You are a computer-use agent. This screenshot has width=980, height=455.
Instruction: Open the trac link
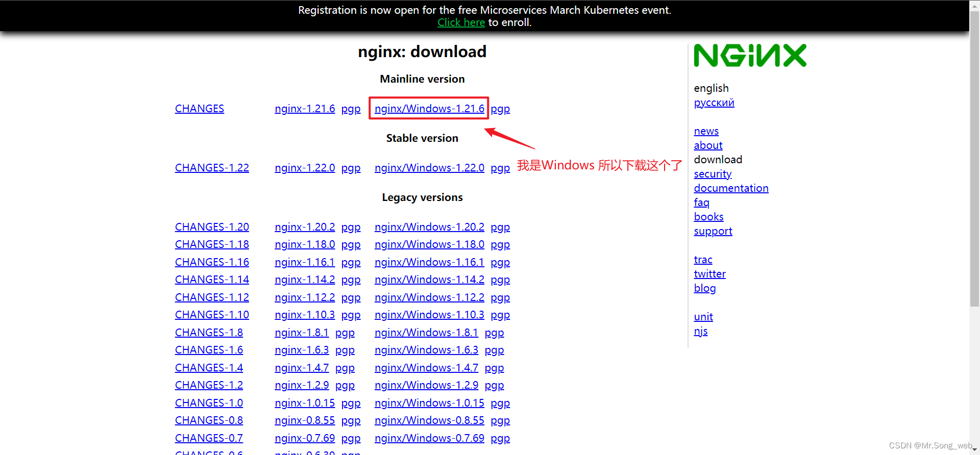coord(703,260)
